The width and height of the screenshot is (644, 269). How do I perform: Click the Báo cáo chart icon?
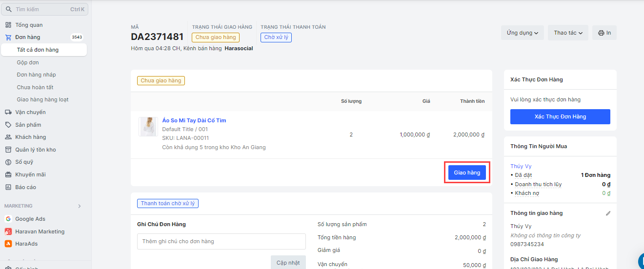(x=8, y=187)
